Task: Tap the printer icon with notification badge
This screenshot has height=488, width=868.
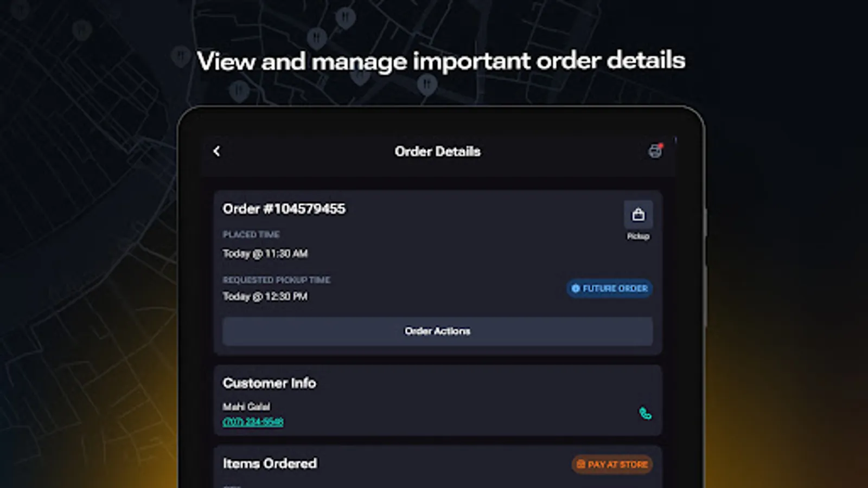Action: click(x=655, y=151)
